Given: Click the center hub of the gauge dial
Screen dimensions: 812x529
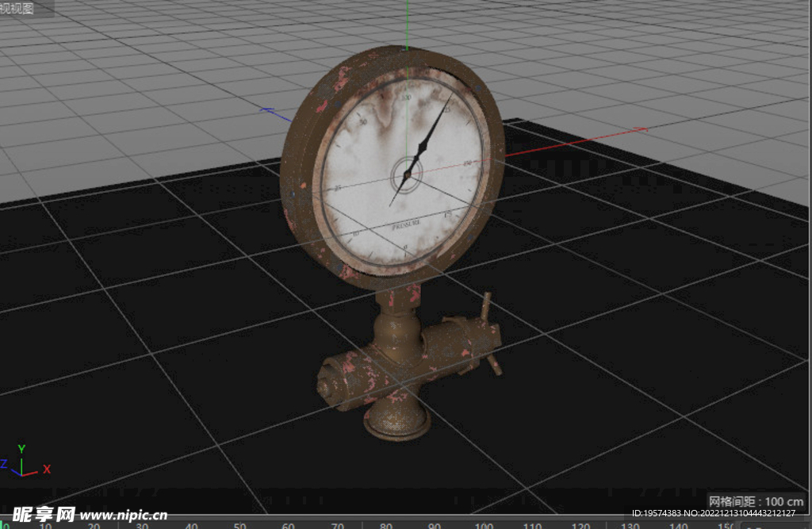Looking at the screenshot, I should [407, 171].
